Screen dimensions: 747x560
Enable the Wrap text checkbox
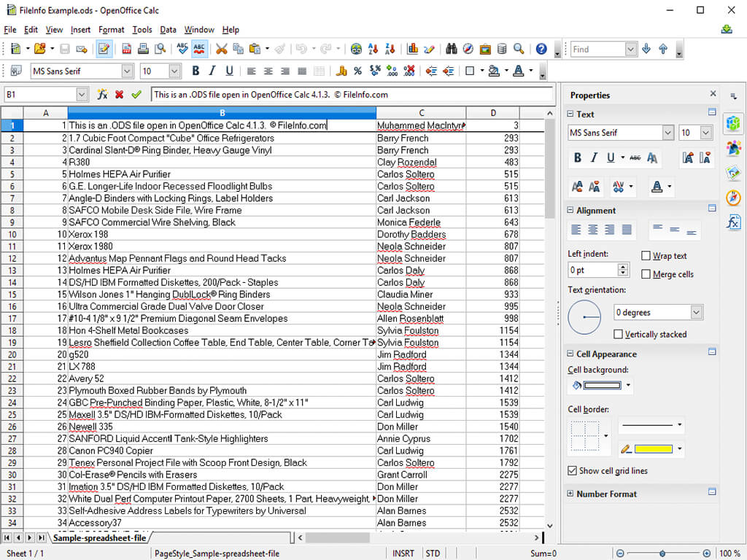point(646,256)
